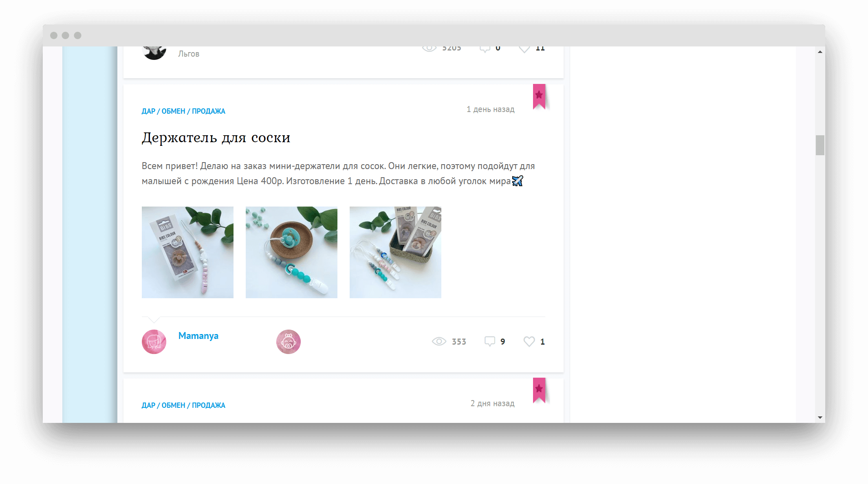Click the comment icon in top post
The width and height of the screenshot is (868, 484).
click(485, 49)
